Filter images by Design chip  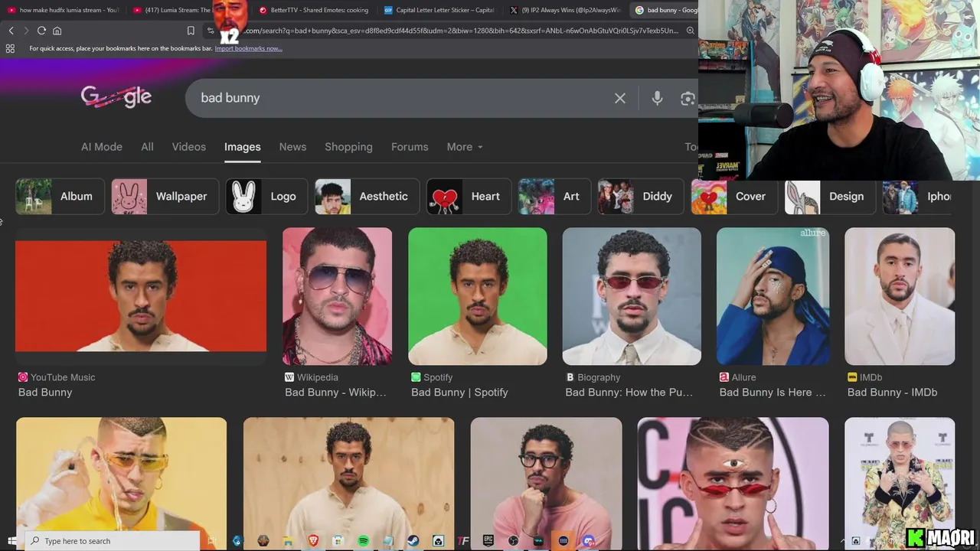tap(830, 197)
